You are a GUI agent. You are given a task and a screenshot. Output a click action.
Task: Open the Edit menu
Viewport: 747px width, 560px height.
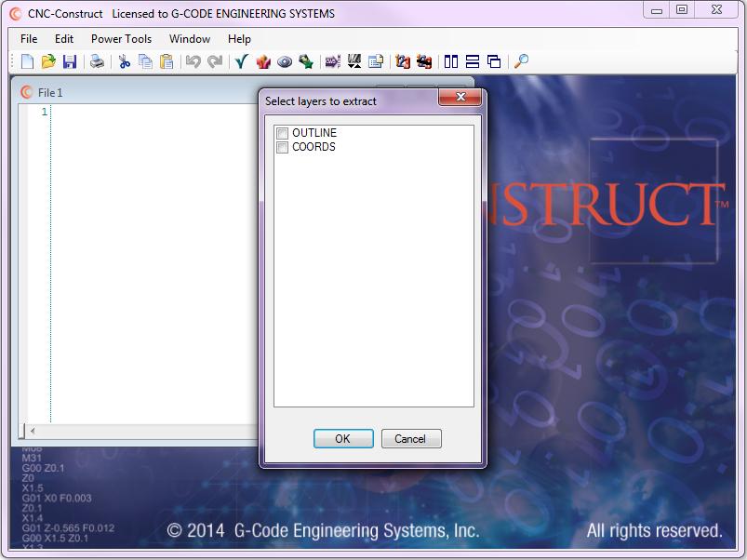pos(64,38)
